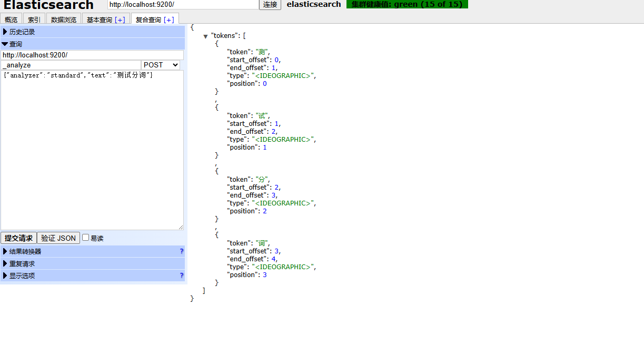Open the 概览 tab
Screen dimensions: 644x364
(11, 19)
